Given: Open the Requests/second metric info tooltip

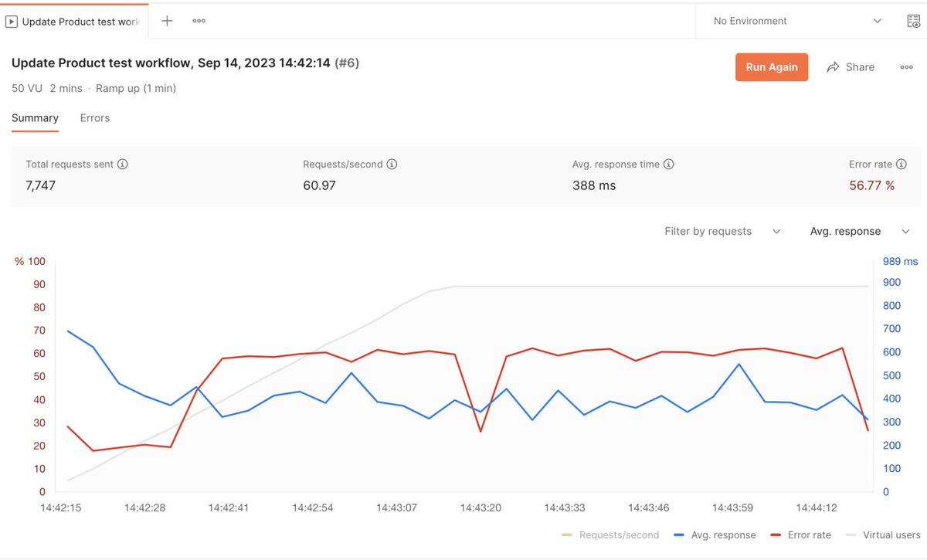Looking at the screenshot, I should pyautogui.click(x=392, y=164).
